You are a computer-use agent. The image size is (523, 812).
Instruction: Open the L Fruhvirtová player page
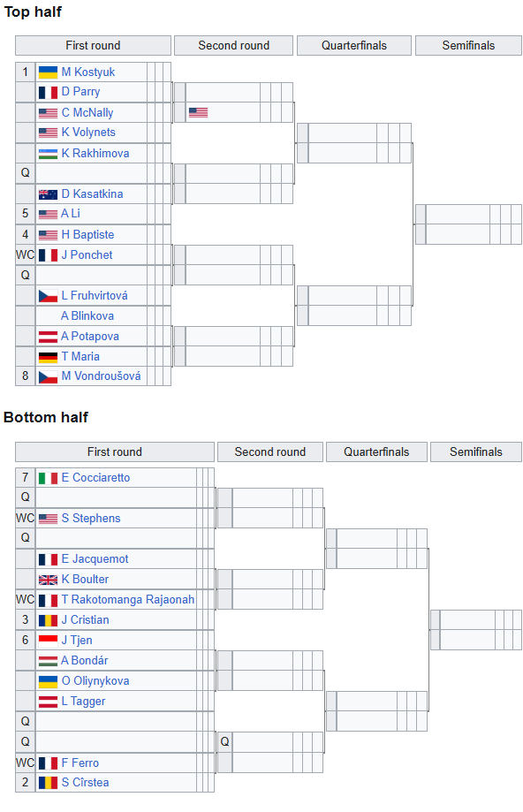pyautogui.click(x=95, y=296)
